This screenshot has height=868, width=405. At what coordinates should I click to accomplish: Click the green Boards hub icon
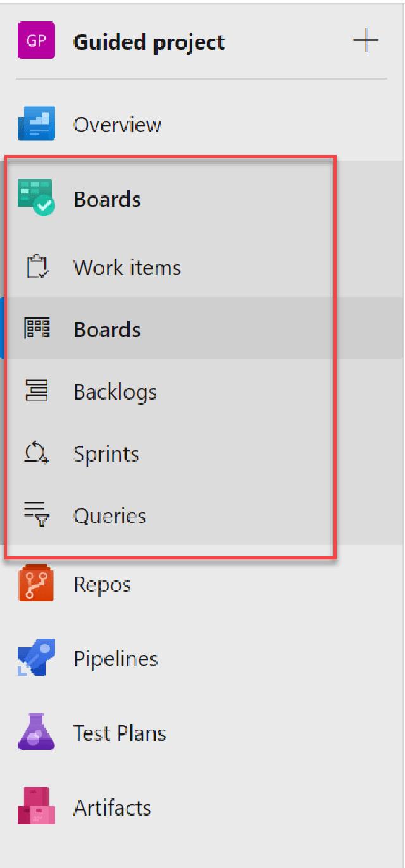click(36, 198)
